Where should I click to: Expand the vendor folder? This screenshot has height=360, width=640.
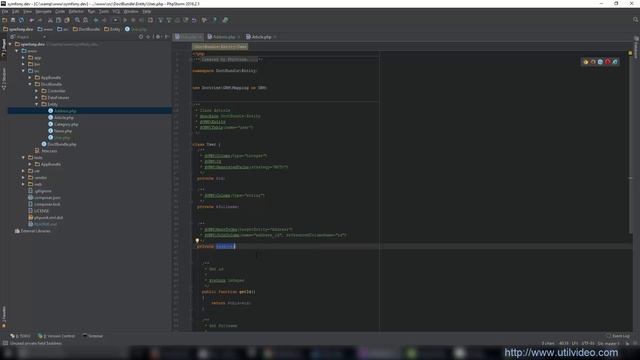(23, 178)
